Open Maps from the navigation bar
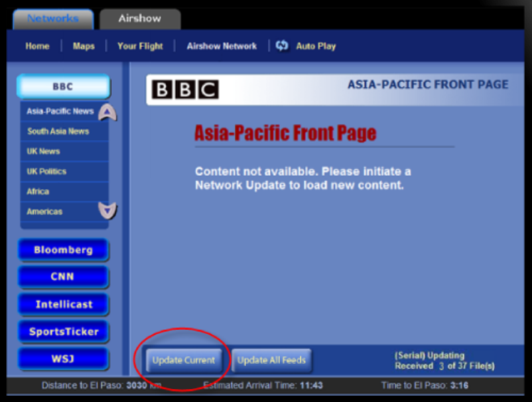Viewport: 532px width, 402px height. (84, 46)
